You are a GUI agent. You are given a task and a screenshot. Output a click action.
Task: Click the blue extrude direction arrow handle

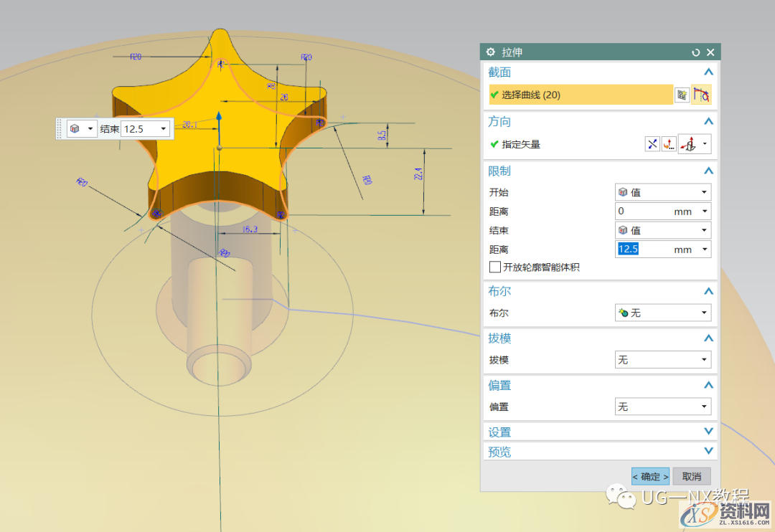pyautogui.click(x=220, y=119)
